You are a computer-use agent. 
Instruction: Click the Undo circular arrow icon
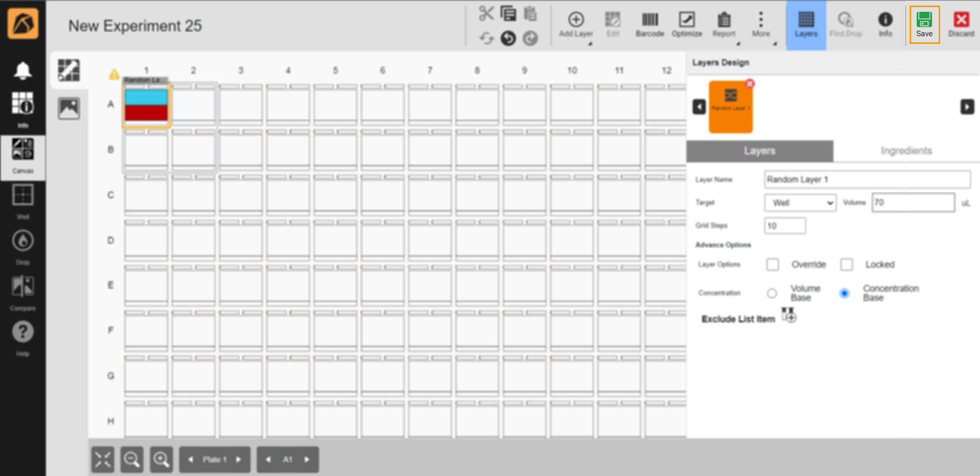[508, 38]
